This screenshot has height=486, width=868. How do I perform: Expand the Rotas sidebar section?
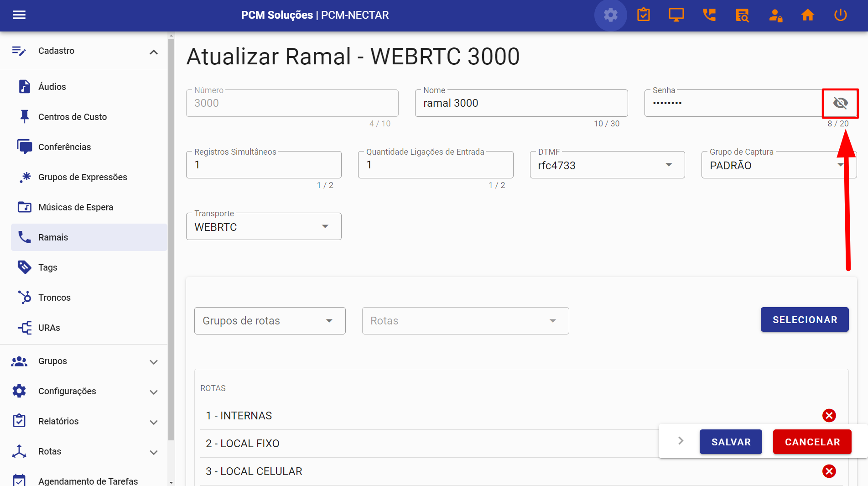coord(154,452)
